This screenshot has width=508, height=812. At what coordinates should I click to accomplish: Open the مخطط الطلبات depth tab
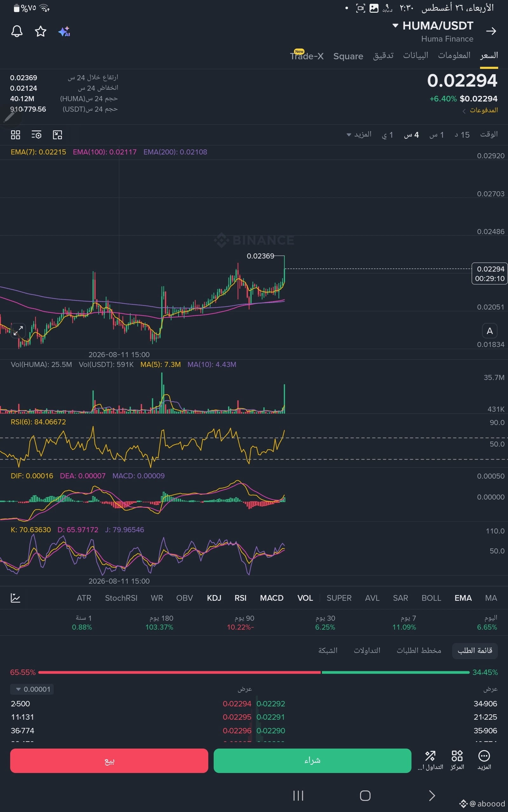[x=419, y=651]
